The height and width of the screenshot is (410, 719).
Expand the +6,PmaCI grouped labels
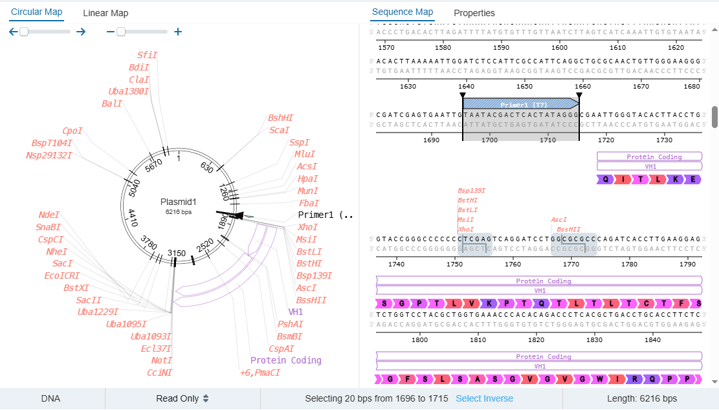(264, 372)
